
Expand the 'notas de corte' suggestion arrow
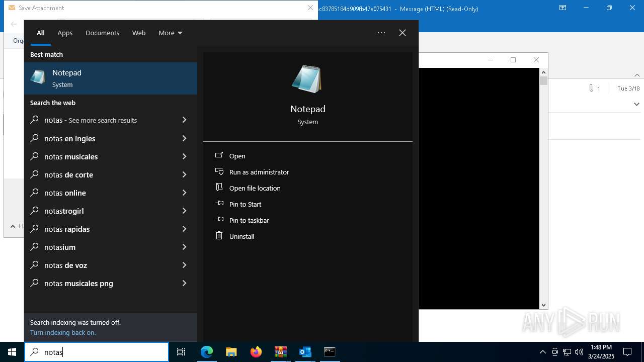coord(184,174)
